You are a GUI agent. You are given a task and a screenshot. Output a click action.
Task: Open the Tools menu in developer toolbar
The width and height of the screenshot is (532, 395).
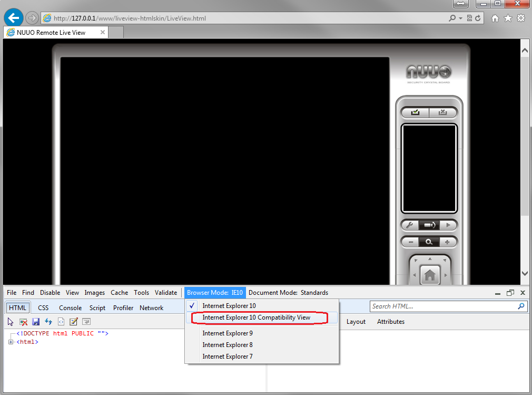[141, 293]
